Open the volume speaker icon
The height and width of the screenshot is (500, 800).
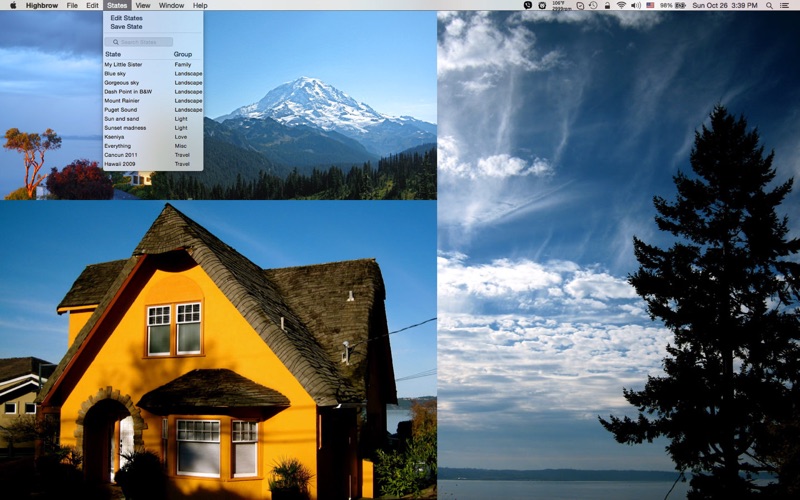[x=636, y=5]
